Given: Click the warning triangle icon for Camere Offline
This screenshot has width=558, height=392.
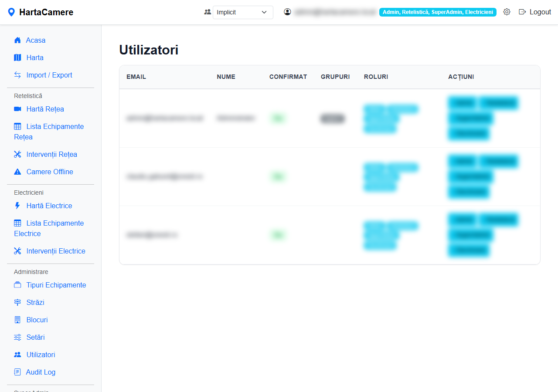Looking at the screenshot, I should 17,172.
